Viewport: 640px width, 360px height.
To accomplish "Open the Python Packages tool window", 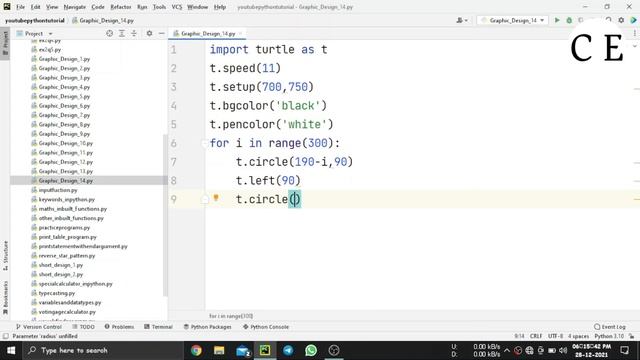I will tap(207, 327).
